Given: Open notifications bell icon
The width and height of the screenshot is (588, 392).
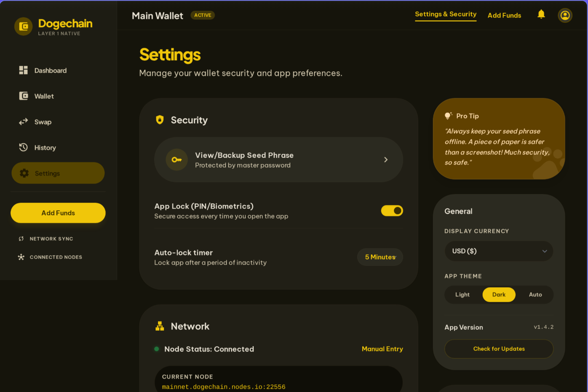Looking at the screenshot, I should 541,14.
